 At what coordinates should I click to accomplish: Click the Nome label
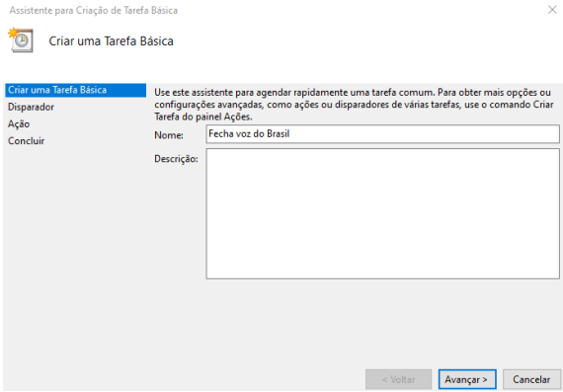click(169, 135)
